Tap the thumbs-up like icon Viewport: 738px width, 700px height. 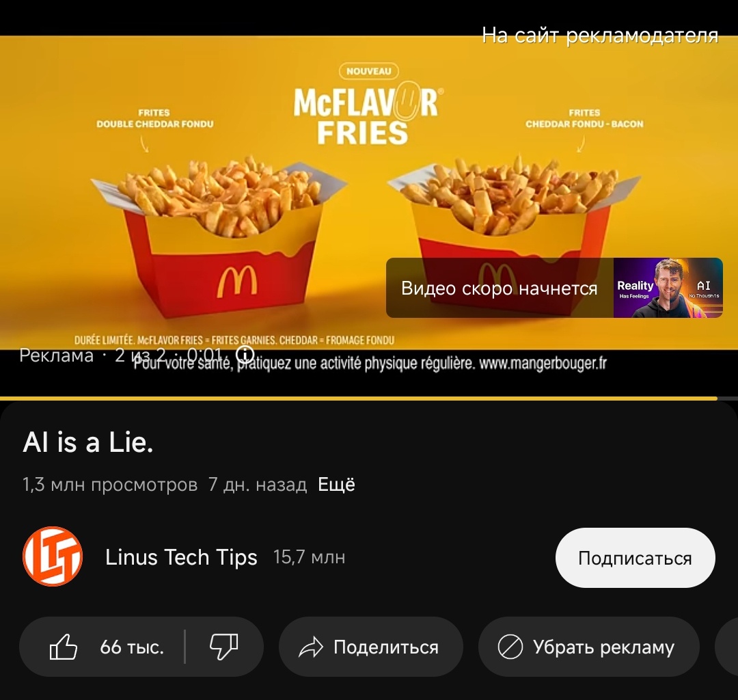pos(64,647)
